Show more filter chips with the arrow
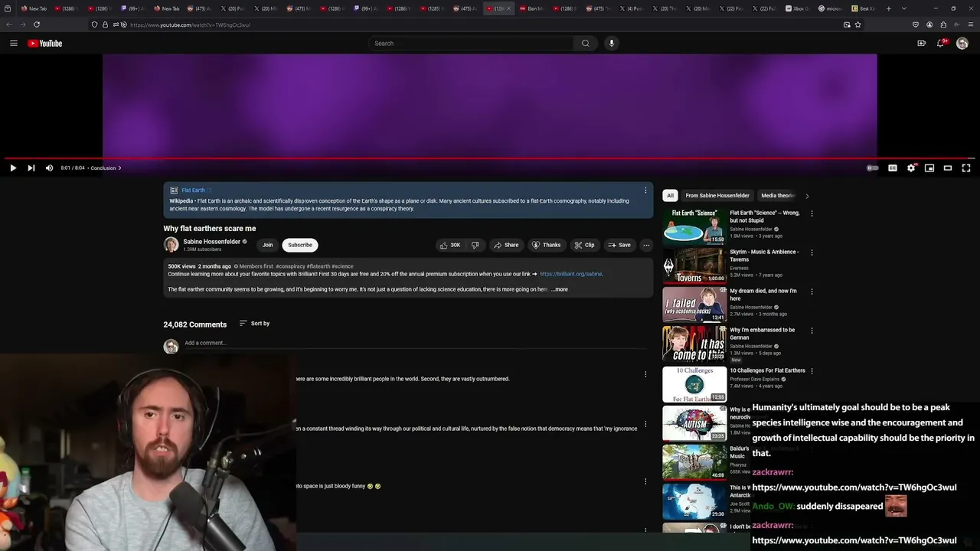The image size is (980, 551). (x=806, y=196)
